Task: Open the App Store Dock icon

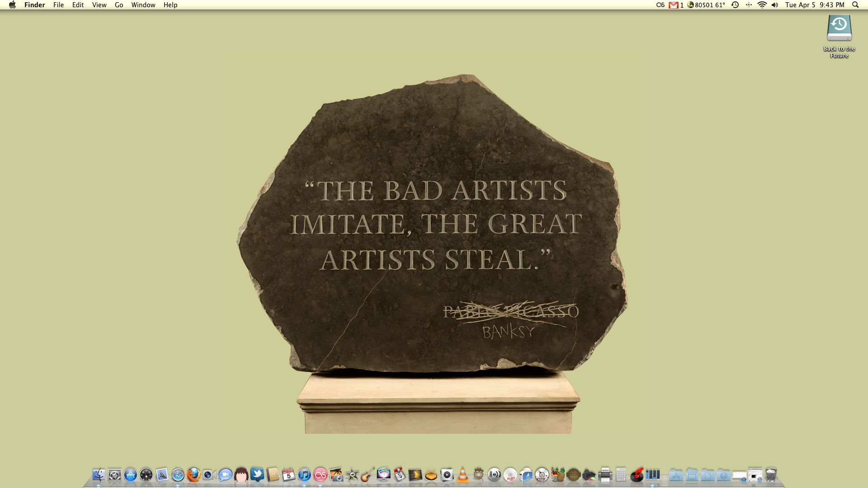Action: coord(130,475)
